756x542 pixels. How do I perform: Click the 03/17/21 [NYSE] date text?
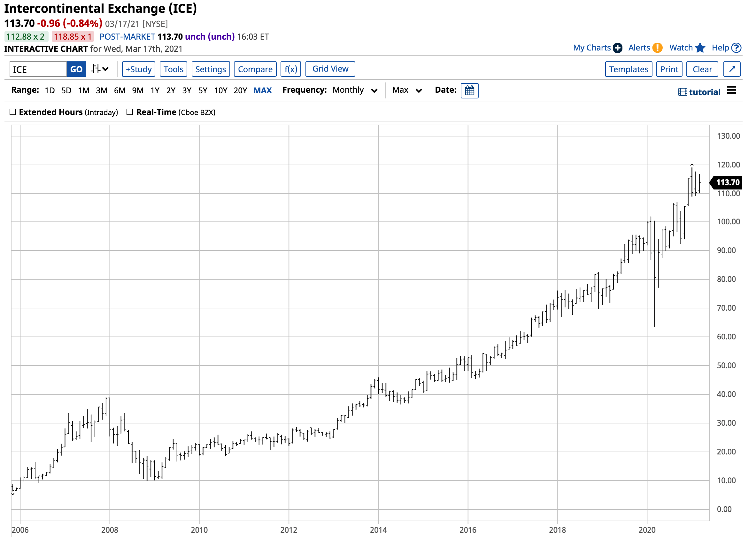[136, 24]
